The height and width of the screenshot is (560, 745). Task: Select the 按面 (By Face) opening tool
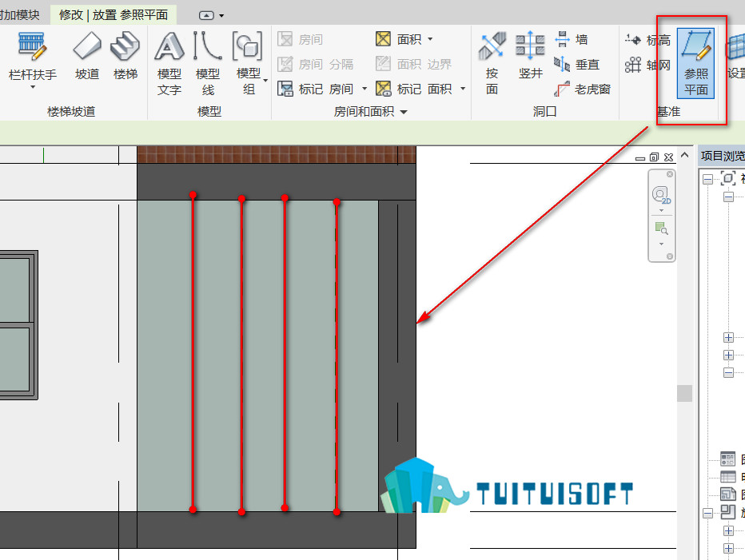[x=492, y=64]
